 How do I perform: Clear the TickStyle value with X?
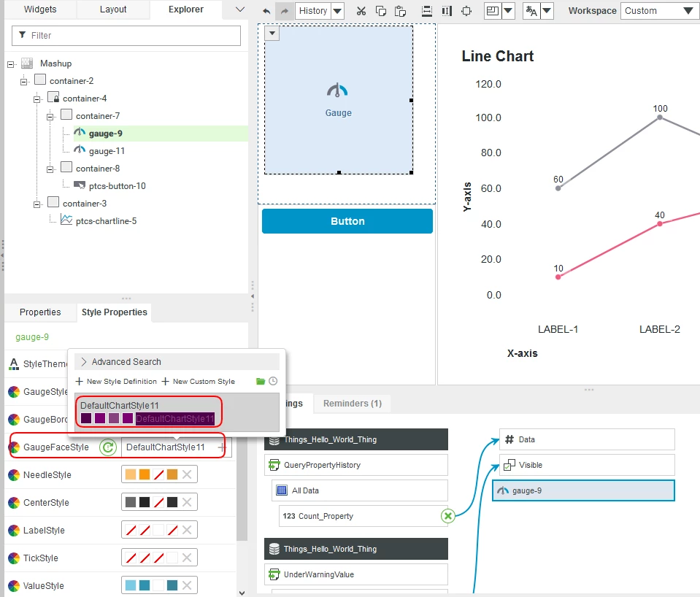coord(187,558)
